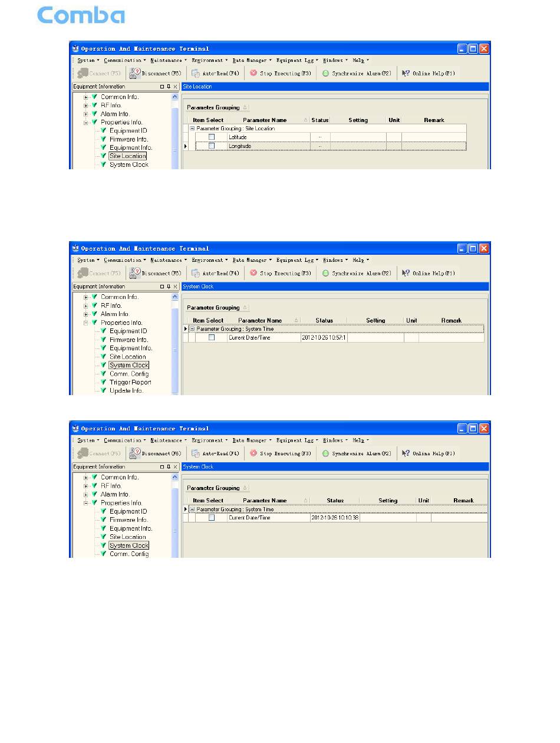Expand Common Info. in the middle screenshot tree

(86, 297)
